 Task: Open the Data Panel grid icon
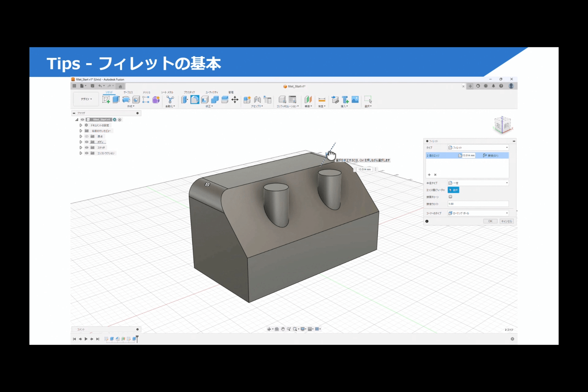point(74,86)
